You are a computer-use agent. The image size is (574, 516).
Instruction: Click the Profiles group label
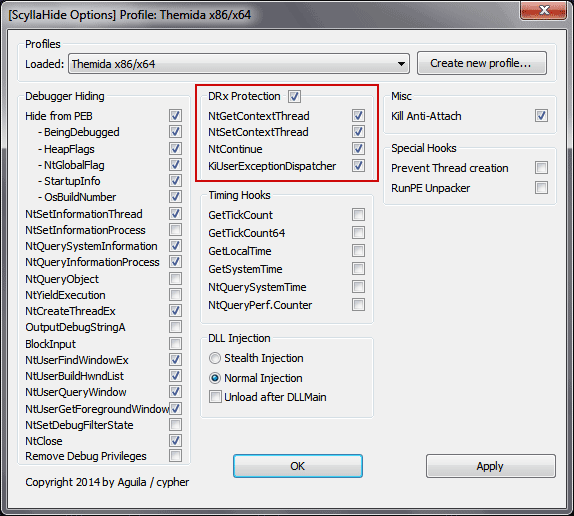point(43,44)
